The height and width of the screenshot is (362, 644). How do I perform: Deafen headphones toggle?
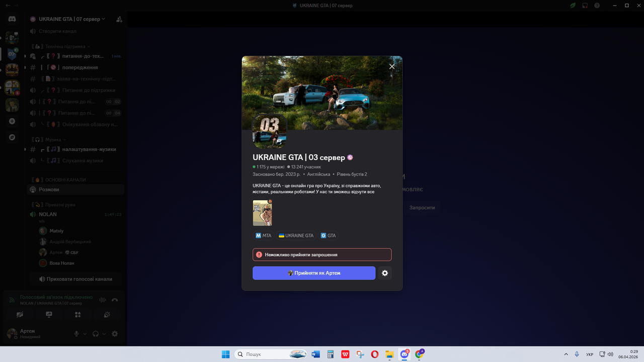96,334
